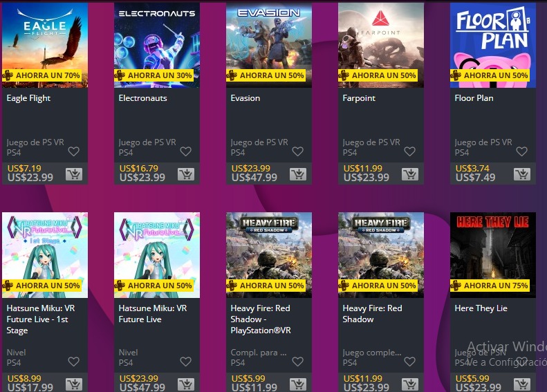Add Floor Plan to the cart

522,174
